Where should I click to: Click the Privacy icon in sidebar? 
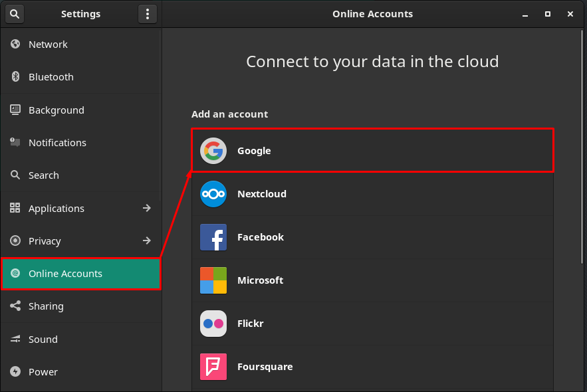(x=15, y=241)
